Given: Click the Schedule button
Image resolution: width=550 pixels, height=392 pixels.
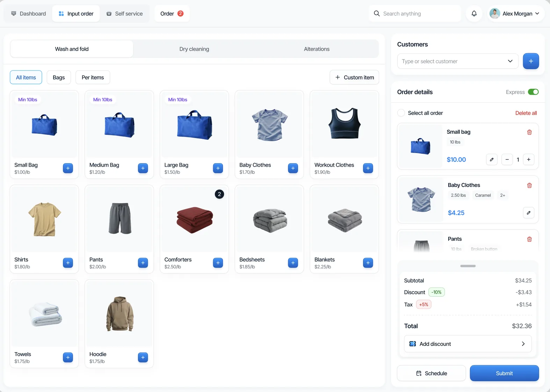Looking at the screenshot, I should [432, 373].
